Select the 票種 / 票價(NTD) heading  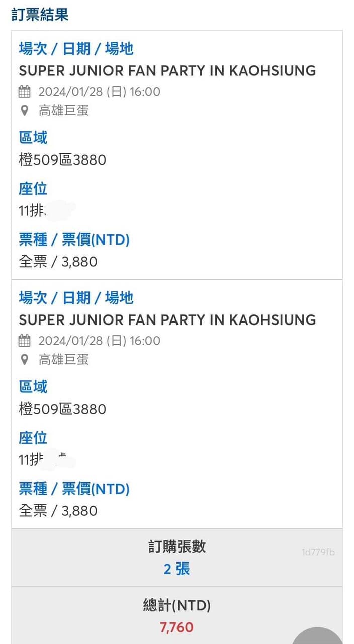point(74,240)
